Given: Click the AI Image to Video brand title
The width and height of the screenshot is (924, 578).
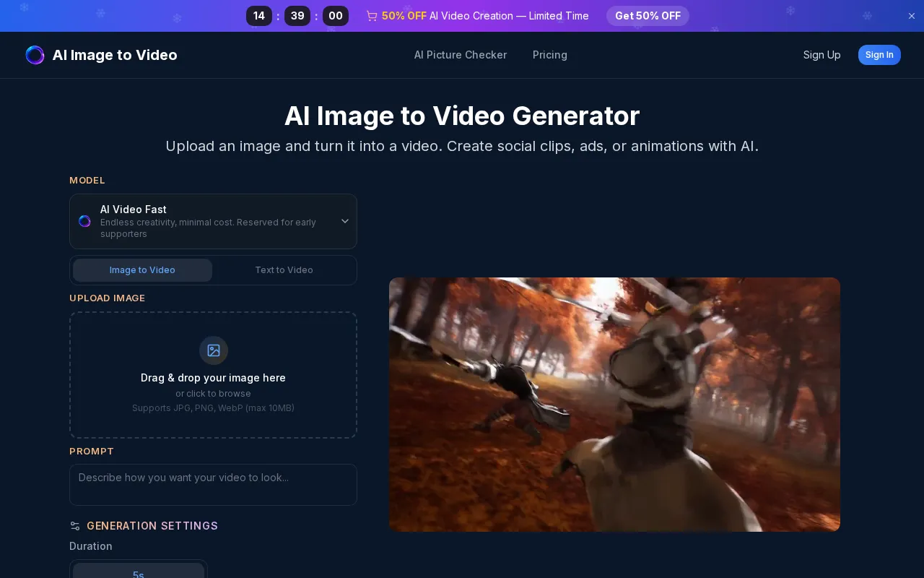Looking at the screenshot, I should pos(115,55).
